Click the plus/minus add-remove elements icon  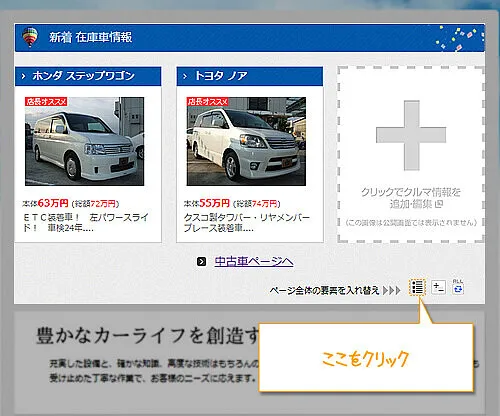click(x=438, y=287)
